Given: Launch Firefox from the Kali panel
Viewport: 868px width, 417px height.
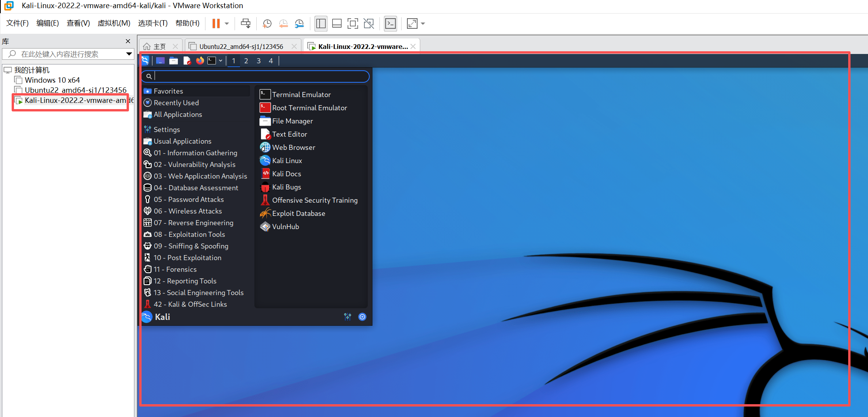Looking at the screenshot, I should point(200,61).
